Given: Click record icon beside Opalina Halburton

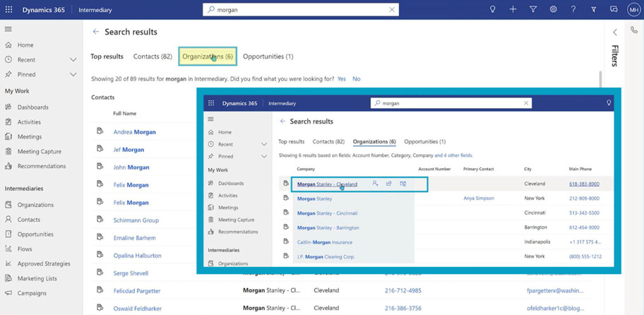Looking at the screenshot, I should pyautogui.click(x=100, y=255).
